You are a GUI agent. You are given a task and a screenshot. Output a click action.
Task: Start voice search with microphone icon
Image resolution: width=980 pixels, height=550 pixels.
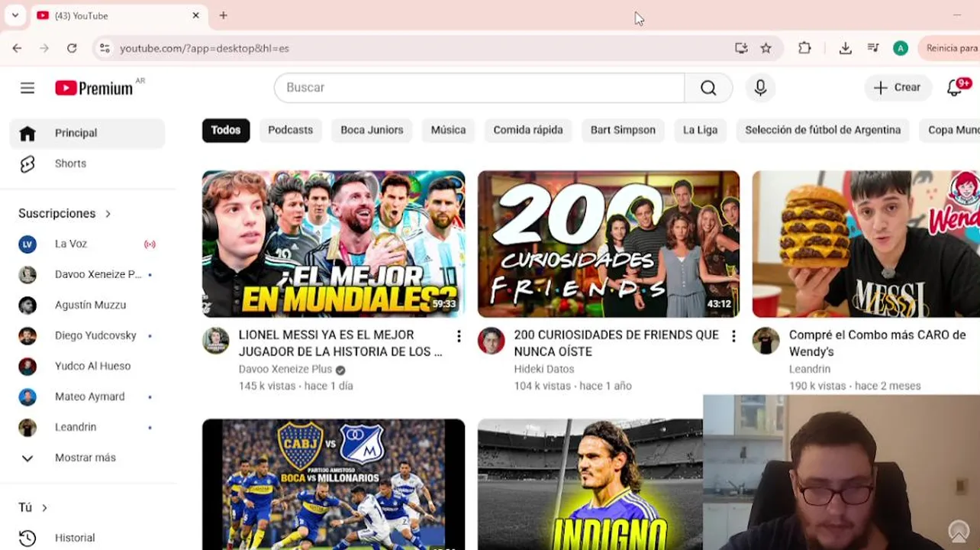tap(760, 88)
